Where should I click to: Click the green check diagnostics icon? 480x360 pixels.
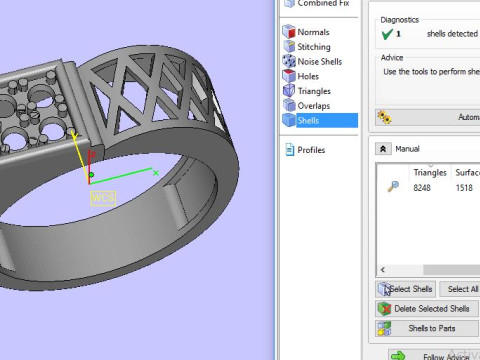click(x=387, y=34)
